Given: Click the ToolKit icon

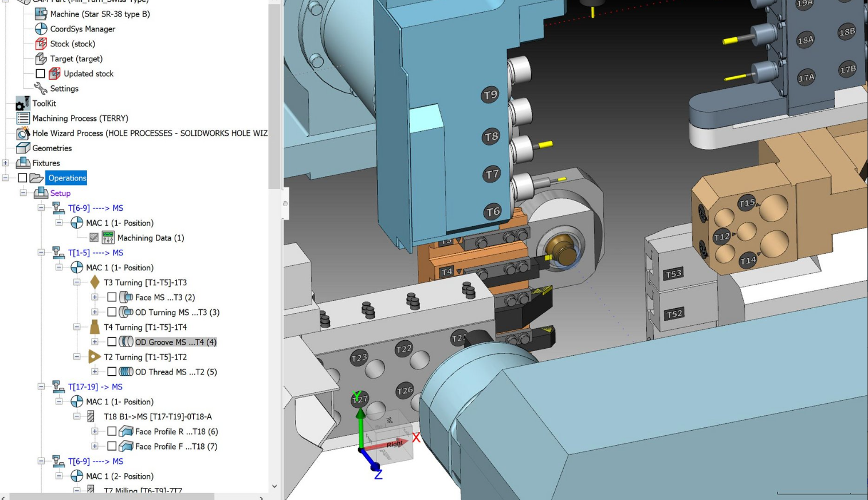Looking at the screenshot, I should [22, 103].
